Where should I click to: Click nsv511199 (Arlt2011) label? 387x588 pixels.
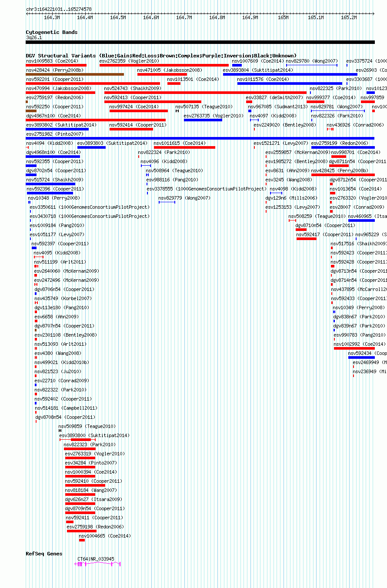[x=60, y=262]
